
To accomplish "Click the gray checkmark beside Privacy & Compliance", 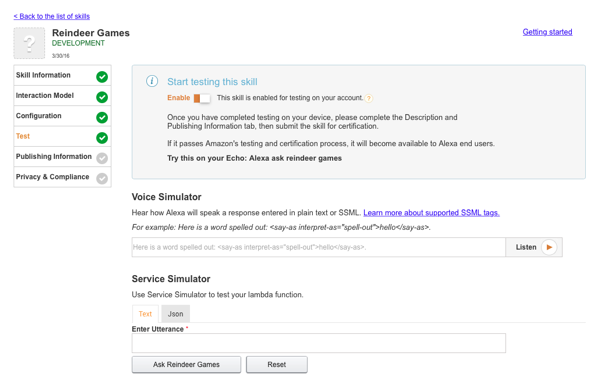I will point(102,178).
